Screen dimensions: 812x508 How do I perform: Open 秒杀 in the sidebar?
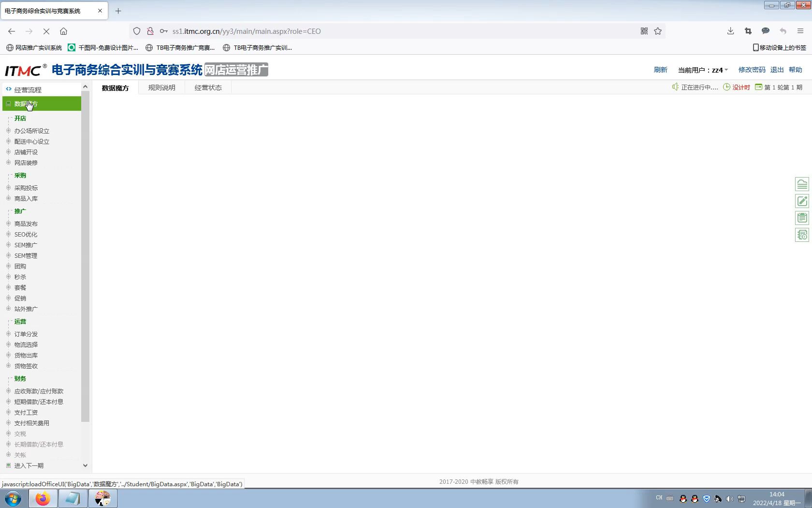click(20, 277)
